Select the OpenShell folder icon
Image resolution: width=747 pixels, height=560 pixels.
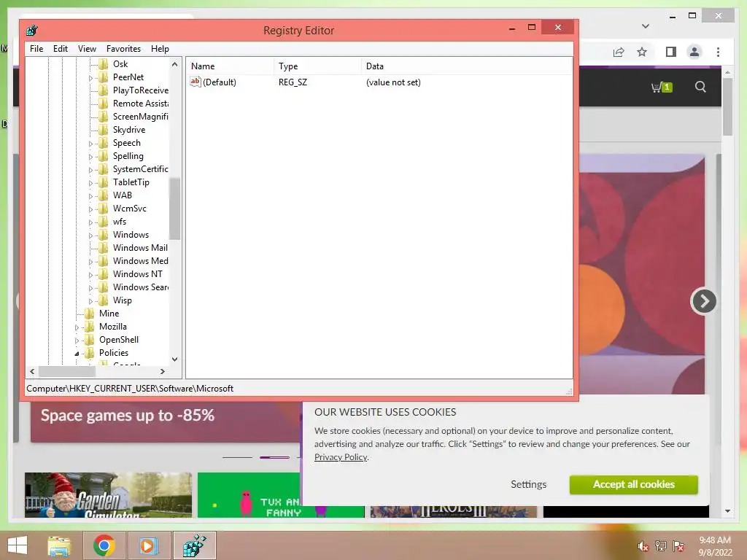tap(90, 340)
